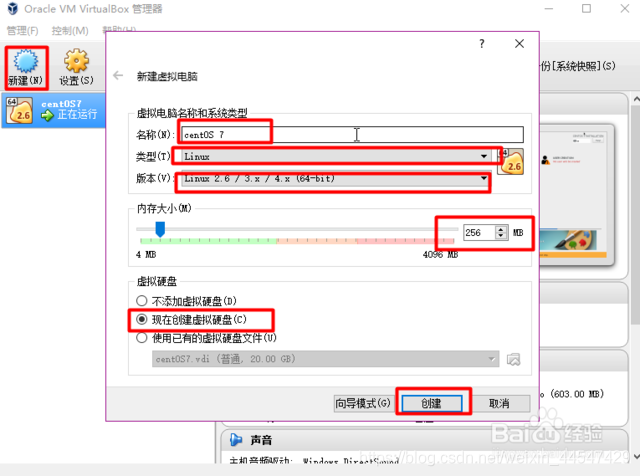
Task: Close the new virtual machine dialog
Action: tap(519, 44)
